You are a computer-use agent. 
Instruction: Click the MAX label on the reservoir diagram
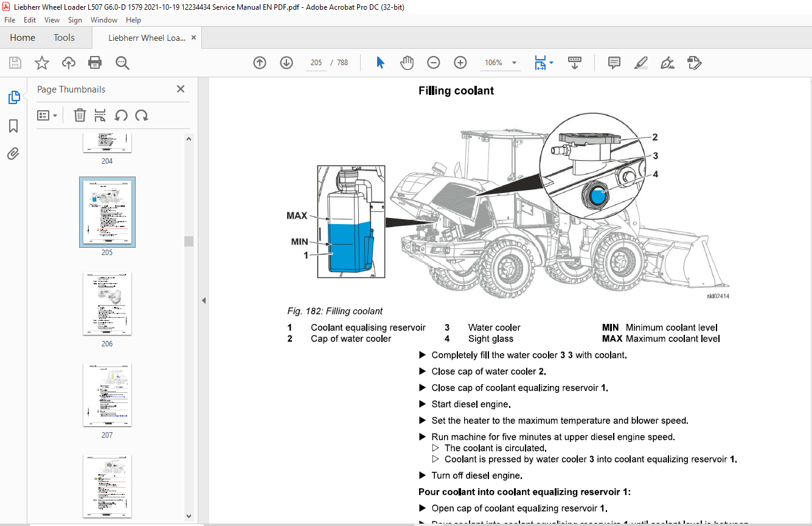(x=297, y=216)
